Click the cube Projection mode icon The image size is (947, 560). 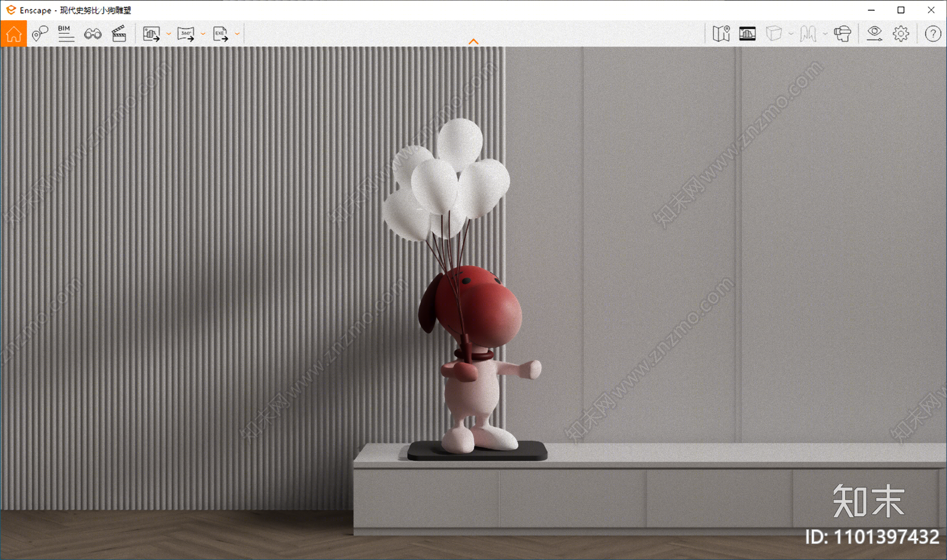774,34
